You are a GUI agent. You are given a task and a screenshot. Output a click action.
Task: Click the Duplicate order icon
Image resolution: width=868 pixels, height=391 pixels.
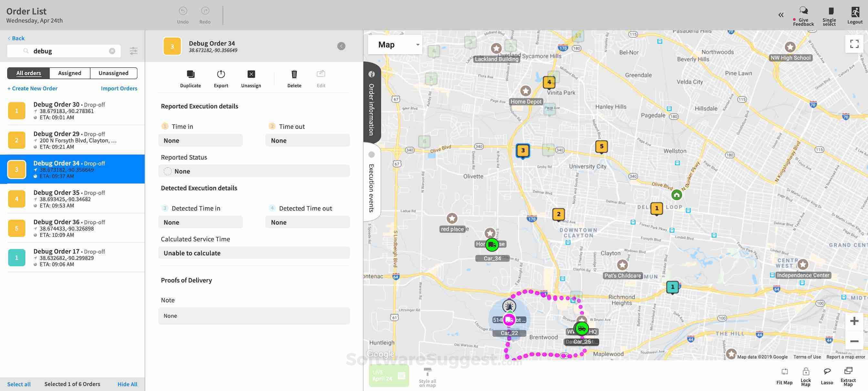click(x=191, y=75)
